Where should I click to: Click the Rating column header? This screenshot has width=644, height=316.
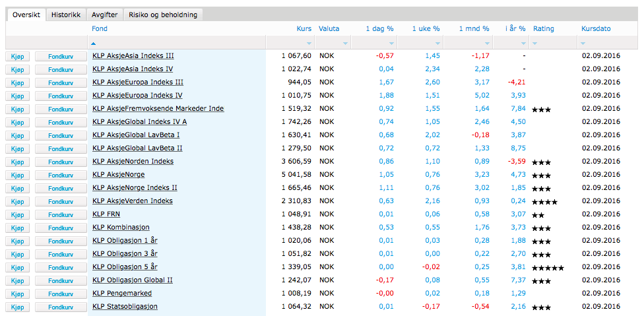pos(543,29)
